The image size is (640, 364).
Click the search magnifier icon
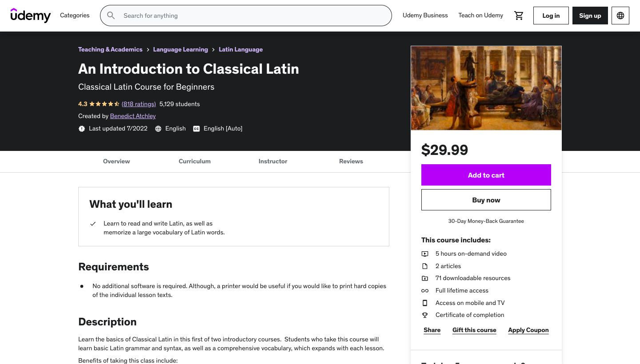[x=111, y=16]
